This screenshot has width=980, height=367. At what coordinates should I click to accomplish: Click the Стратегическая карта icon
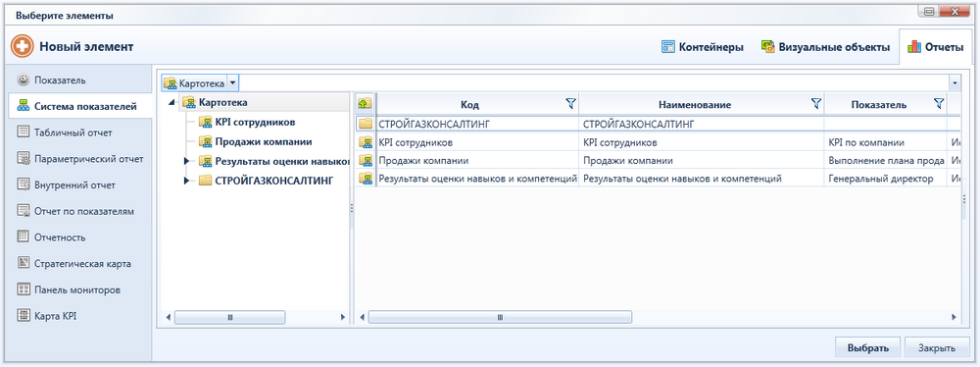click(x=24, y=263)
